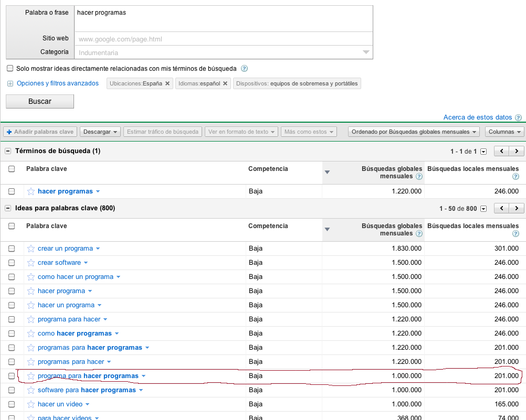Screen dimensions: 526x420
Task: Go to previous page of keyword ideas
Action: point(501,209)
